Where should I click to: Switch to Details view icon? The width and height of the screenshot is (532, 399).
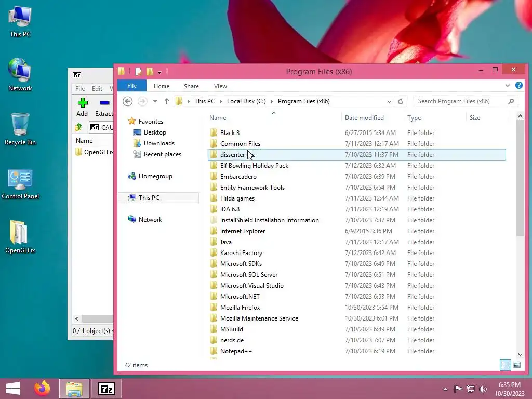coord(506,365)
